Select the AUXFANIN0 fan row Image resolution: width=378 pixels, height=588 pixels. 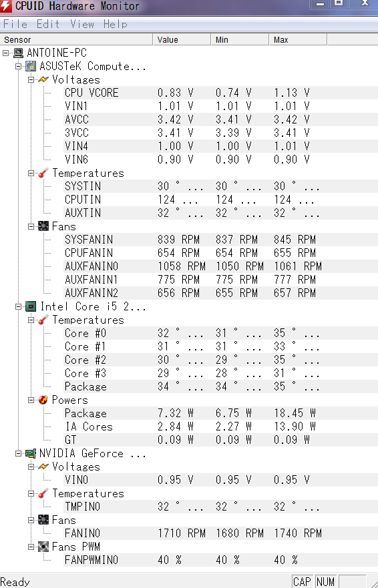pos(220,266)
